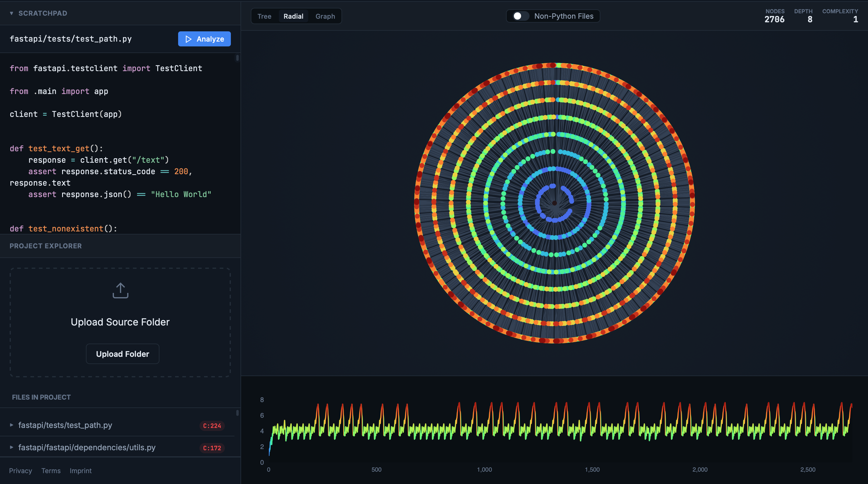Switch to the Graph view tab
This screenshot has height=484, width=868.
[325, 16]
